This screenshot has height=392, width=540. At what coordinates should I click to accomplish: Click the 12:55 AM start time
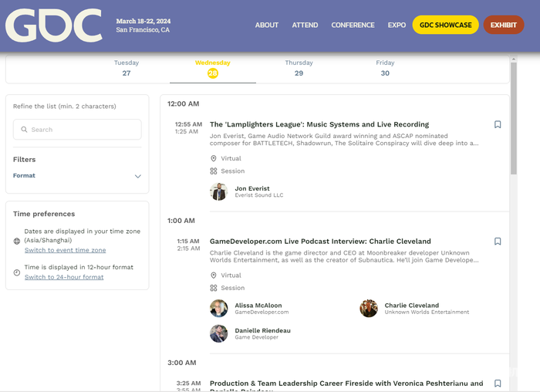(188, 124)
